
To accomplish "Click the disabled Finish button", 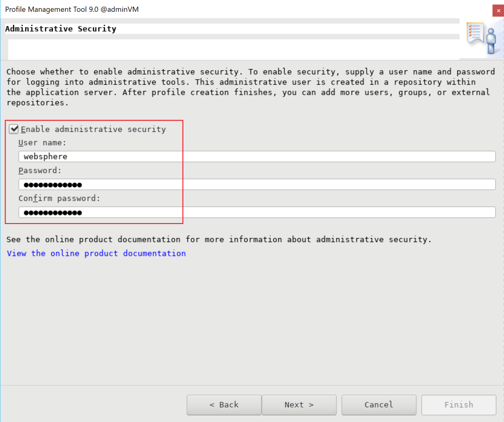I will coord(458,405).
